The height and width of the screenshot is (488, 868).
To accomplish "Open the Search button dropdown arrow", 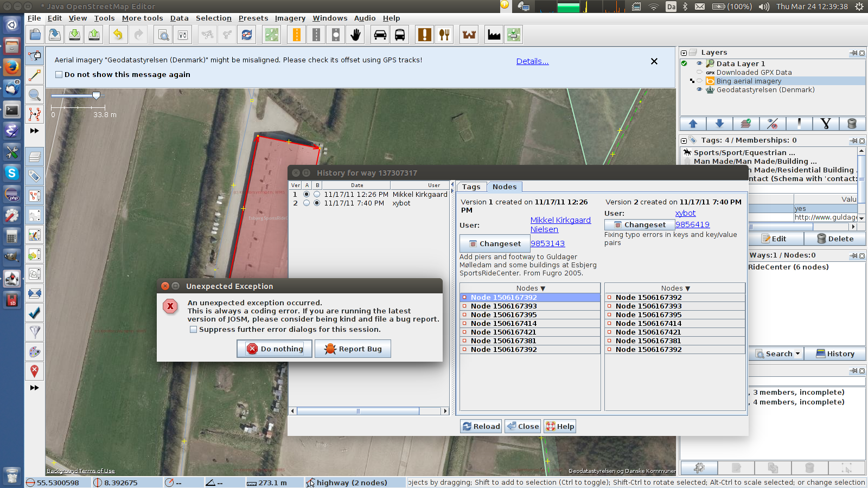I will (797, 354).
